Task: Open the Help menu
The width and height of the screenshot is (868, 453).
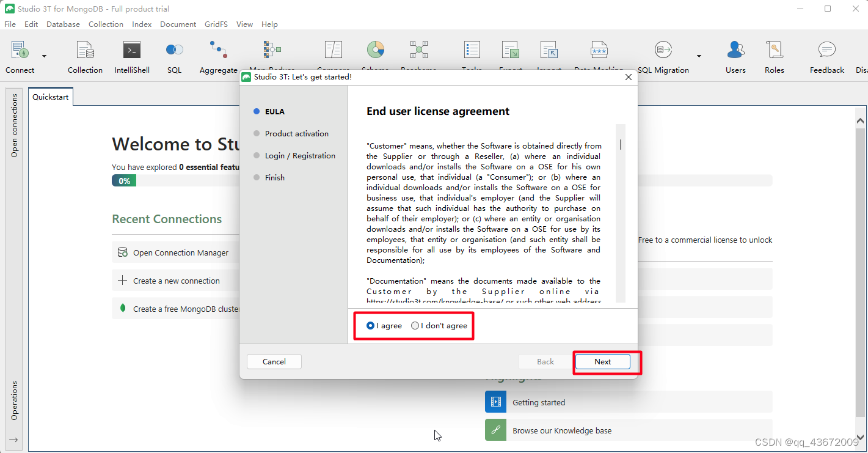Action: pos(269,24)
